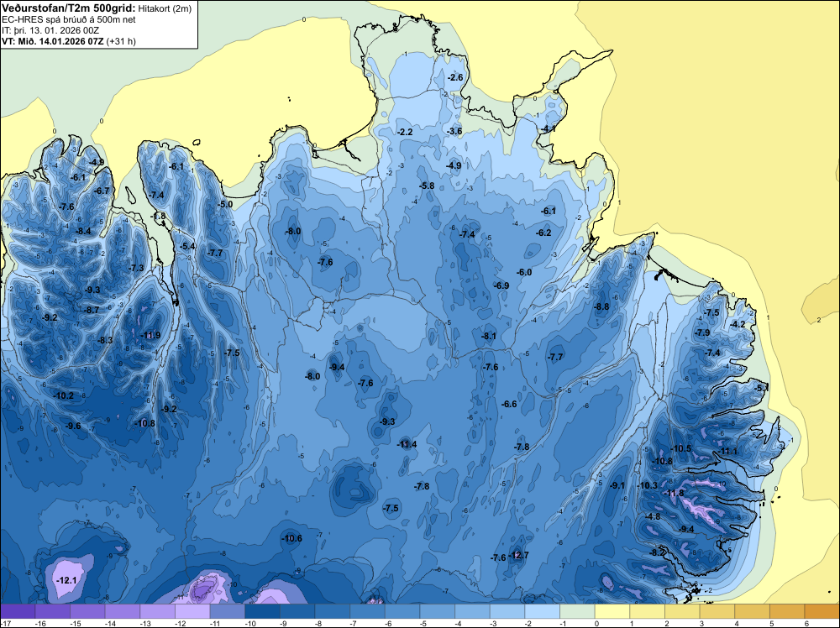Screen dimensions: 840x628
Task: Click the legend swatch between -3 and -2
Action: point(507,611)
